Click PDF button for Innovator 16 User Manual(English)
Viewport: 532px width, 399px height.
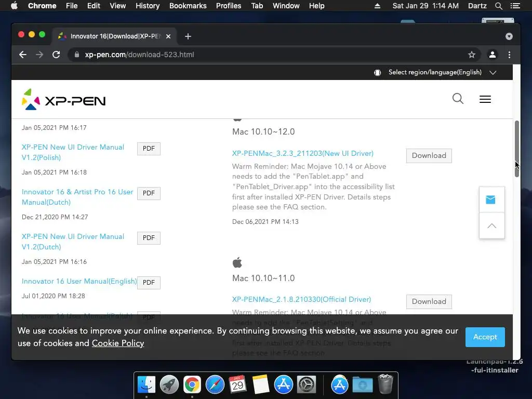pyautogui.click(x=149, y=283)
